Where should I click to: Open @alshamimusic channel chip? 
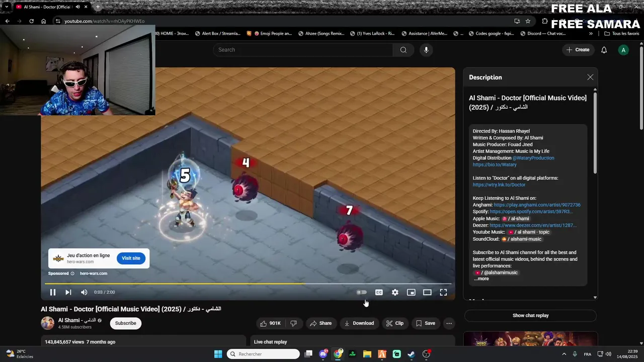pyautogui.click(x=496, y=273)
